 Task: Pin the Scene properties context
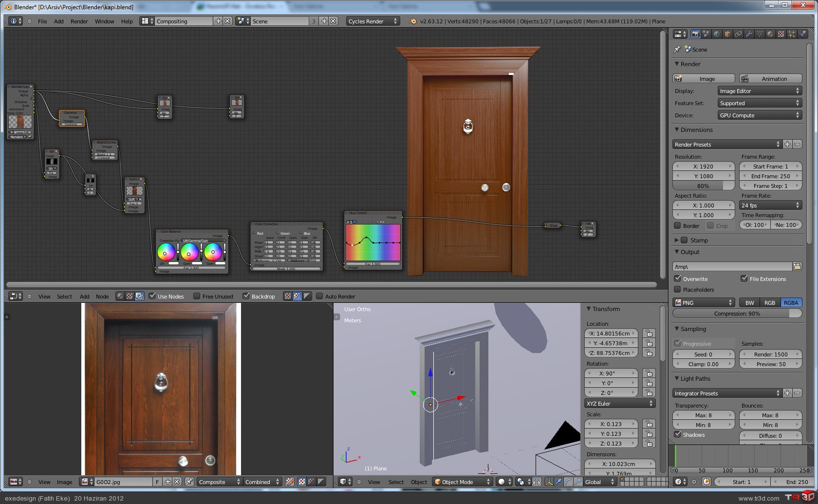(677, 49)
